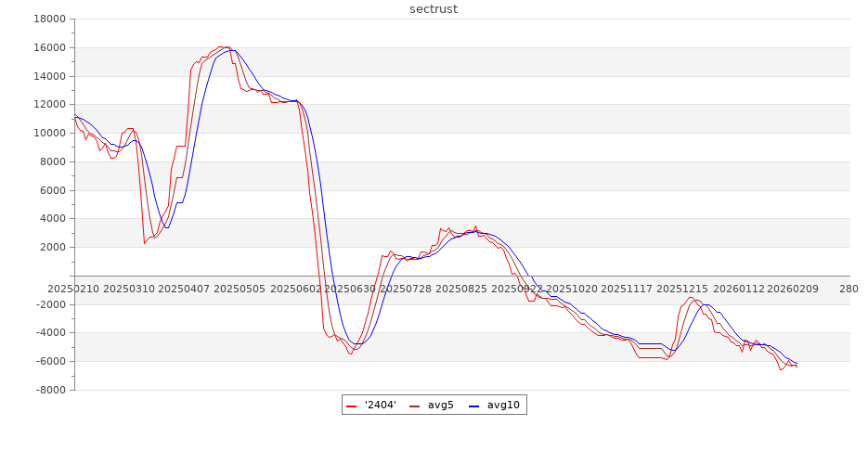868x464 pixels.
Task: Choose the 20260209 date on the x-axis
Action: pyautogui.click(x=796, y=289)
